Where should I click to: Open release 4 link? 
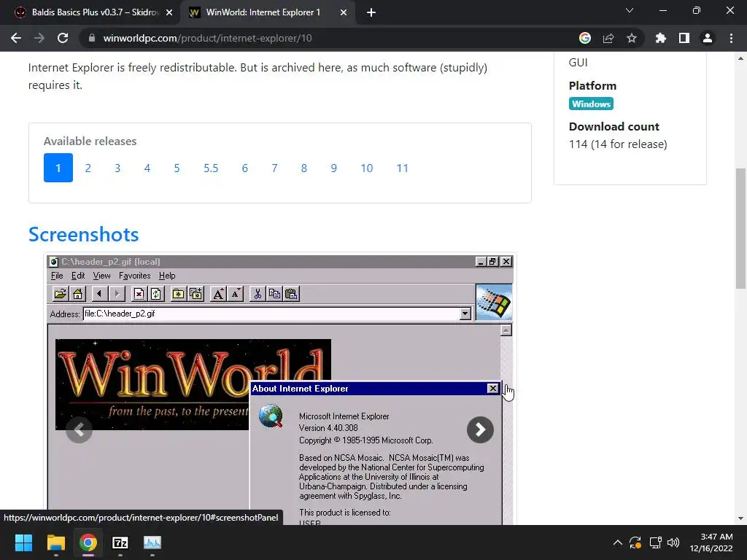click(x=147, y=168)
